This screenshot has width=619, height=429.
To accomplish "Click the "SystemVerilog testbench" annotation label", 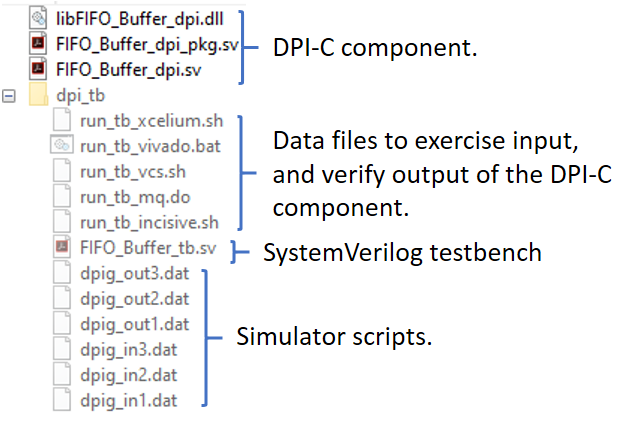I will pyautogui.click(x=402, y=252).
